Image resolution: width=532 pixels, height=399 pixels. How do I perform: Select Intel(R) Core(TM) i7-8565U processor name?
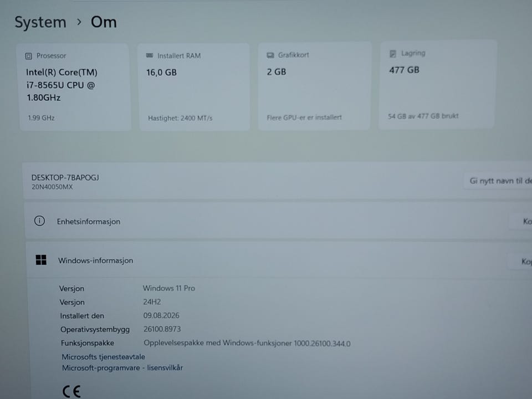(x=62, y=85)
